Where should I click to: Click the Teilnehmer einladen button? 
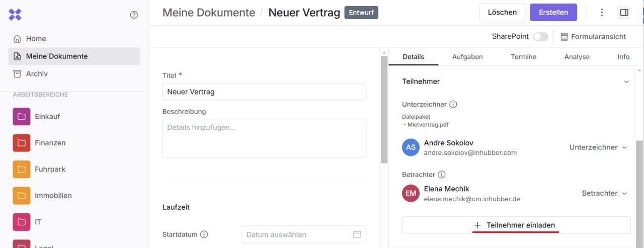pos(516,225)
